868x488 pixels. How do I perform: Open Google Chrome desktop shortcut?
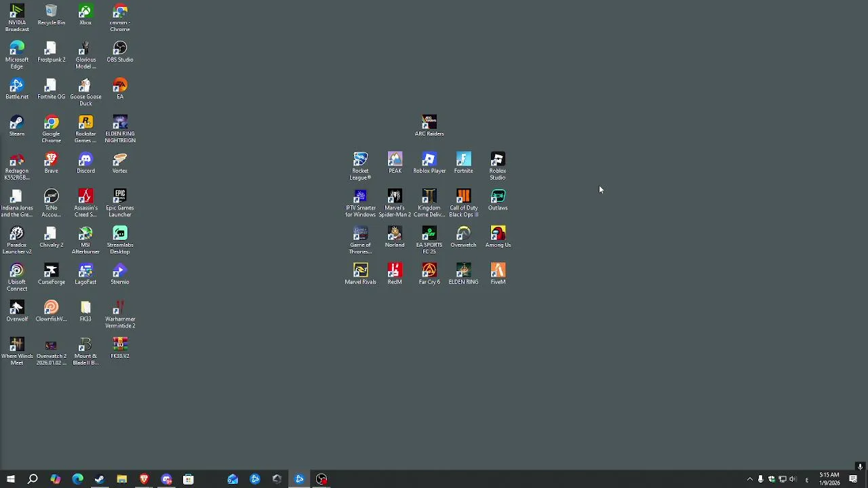[x=52, y=129]
